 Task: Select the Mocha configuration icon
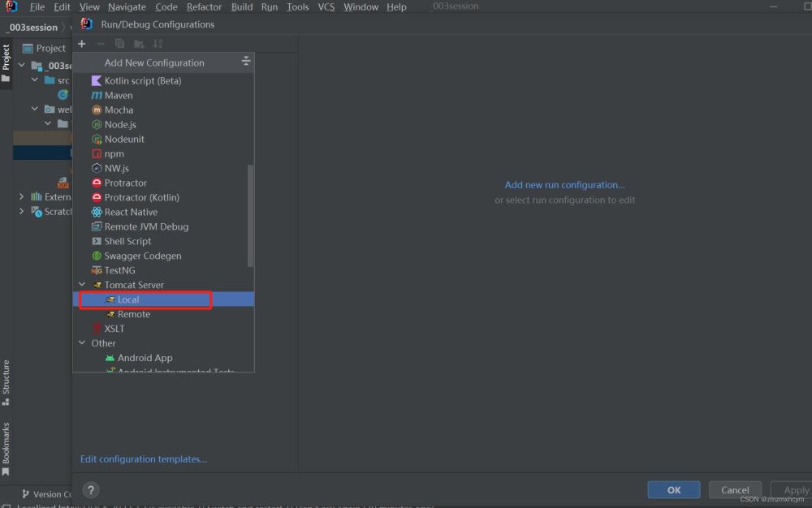pyautogui.click(x=97, y=110)
